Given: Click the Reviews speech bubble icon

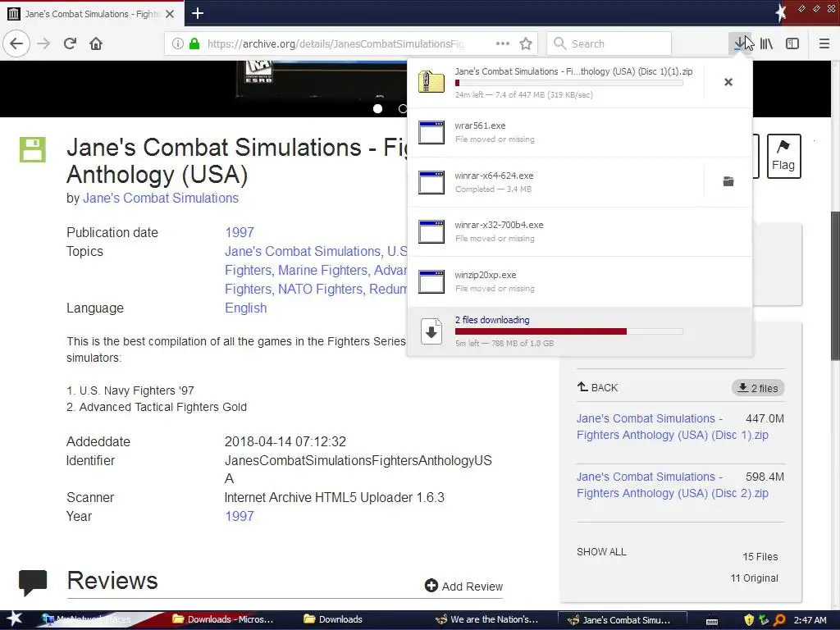Looking at the screenshot, I should tap(33, 583).
